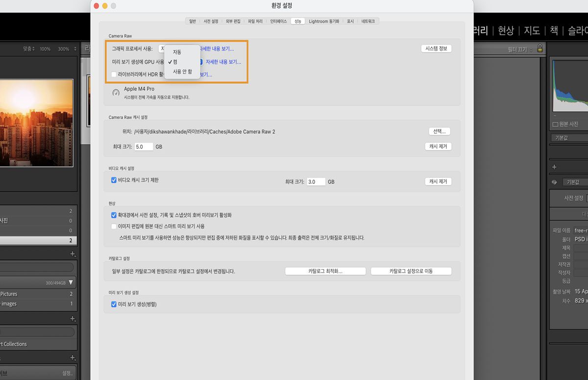Select 자동 from the graphics processor dropdown
The height and width of the screenshot is (380, 588).
(x=177, y=52)
